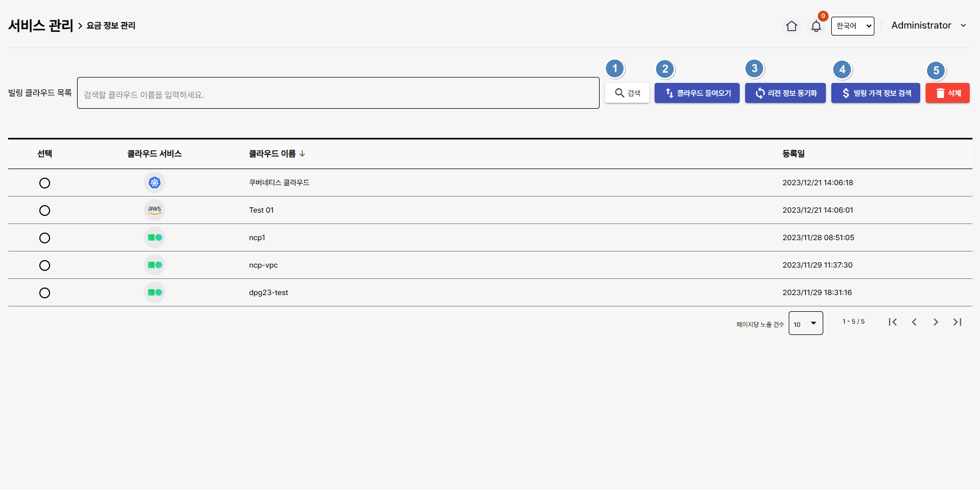The width and height of the screenshot is (980, 490).
Task: Click the AWS icon for Test 01
Action: click(155, 210)
